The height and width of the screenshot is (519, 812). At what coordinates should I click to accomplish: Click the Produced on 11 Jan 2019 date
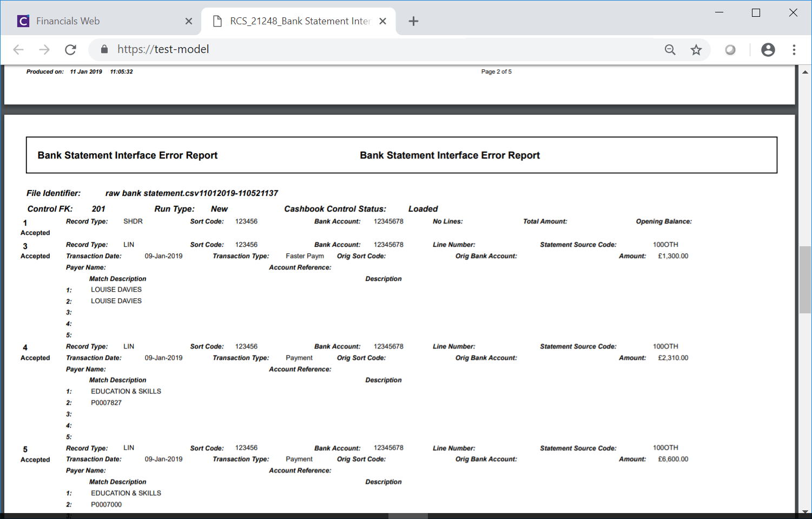[86, 71]
